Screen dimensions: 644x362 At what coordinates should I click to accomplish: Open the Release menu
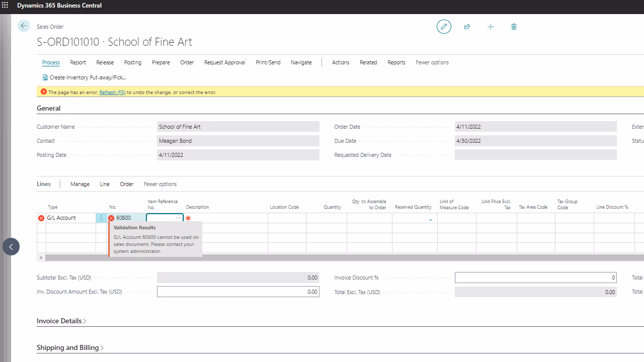point(105,62)
